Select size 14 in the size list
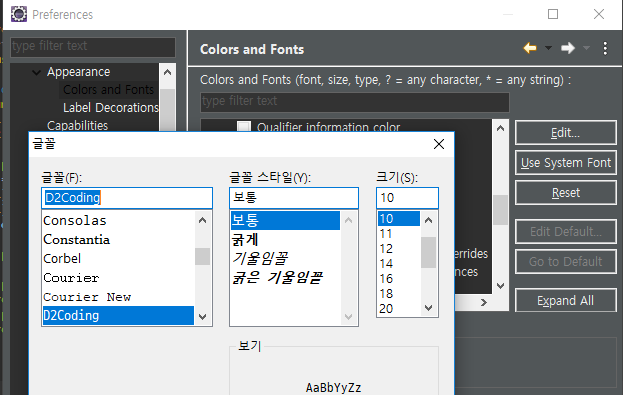623x395 pixels. (x=399, y=263)
